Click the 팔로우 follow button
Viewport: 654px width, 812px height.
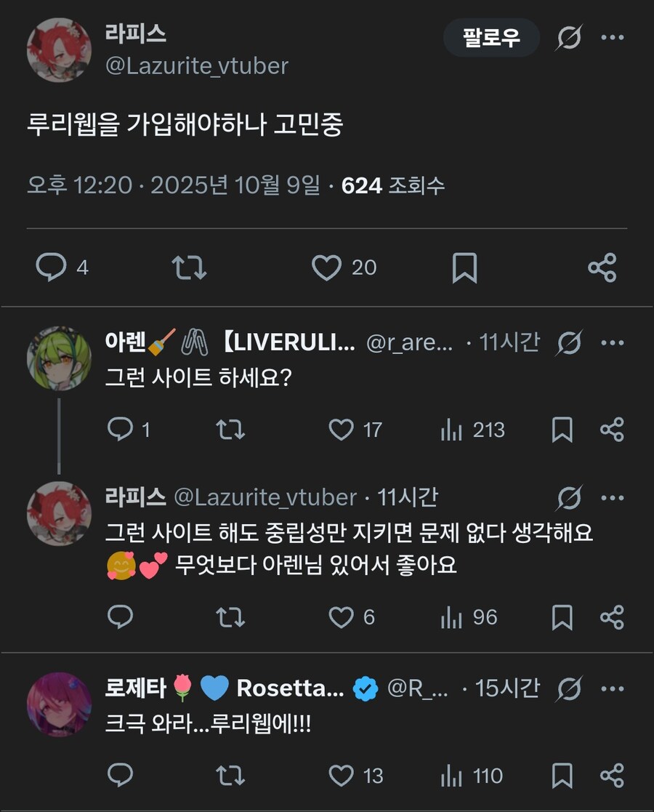[492, 38]
